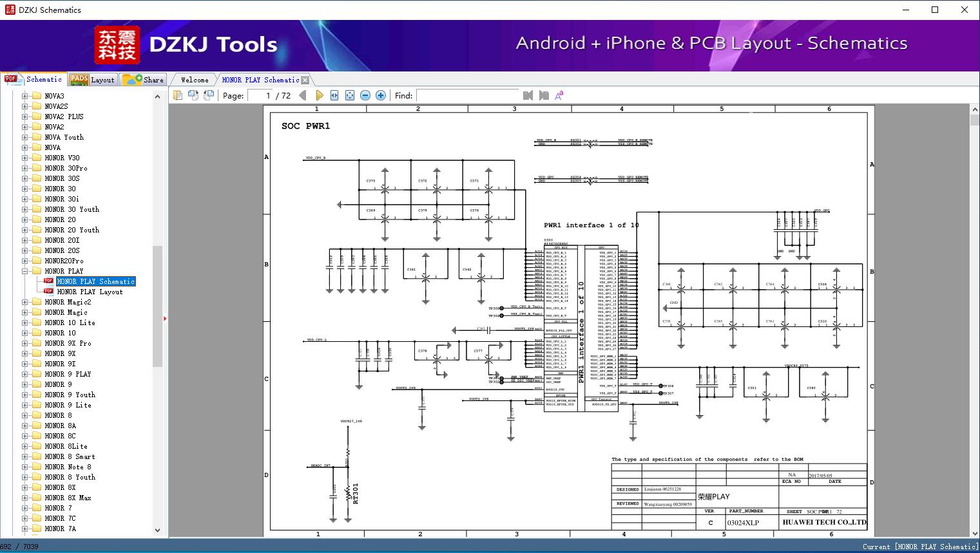Zoom out of the schematic
The height and width of the screenshot is (553, 980).
click(x=365, y=95)
